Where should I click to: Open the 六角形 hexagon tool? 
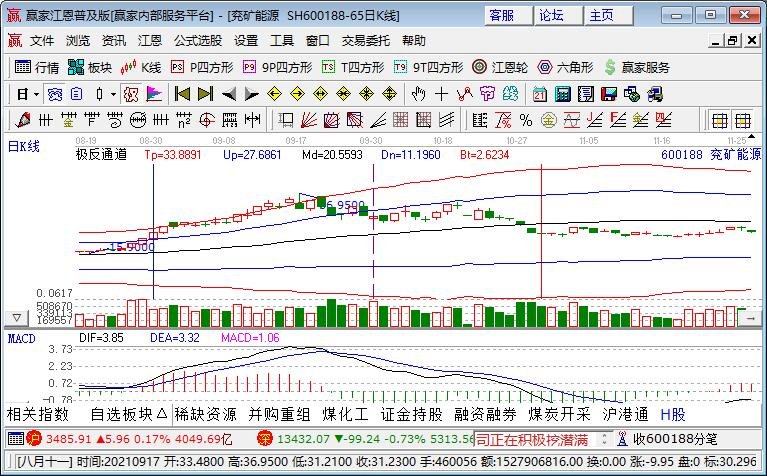click(565, 68)
